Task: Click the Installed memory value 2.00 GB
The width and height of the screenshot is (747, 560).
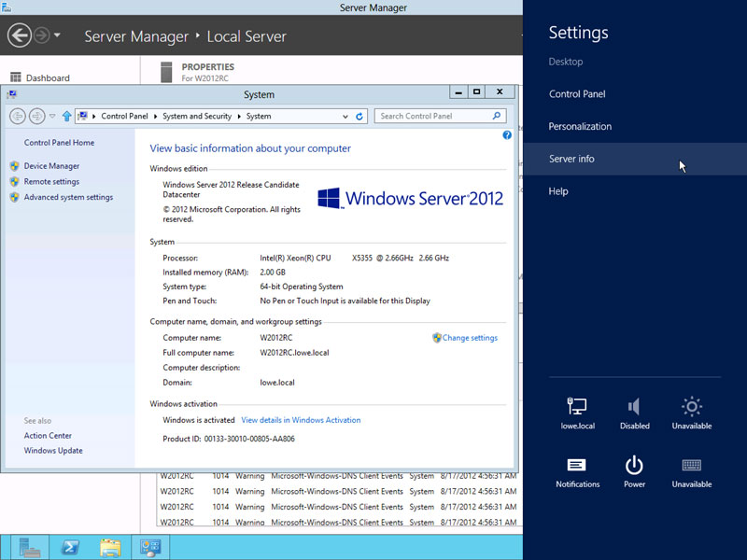Action: pyautogui.click(x=273, y=272)
